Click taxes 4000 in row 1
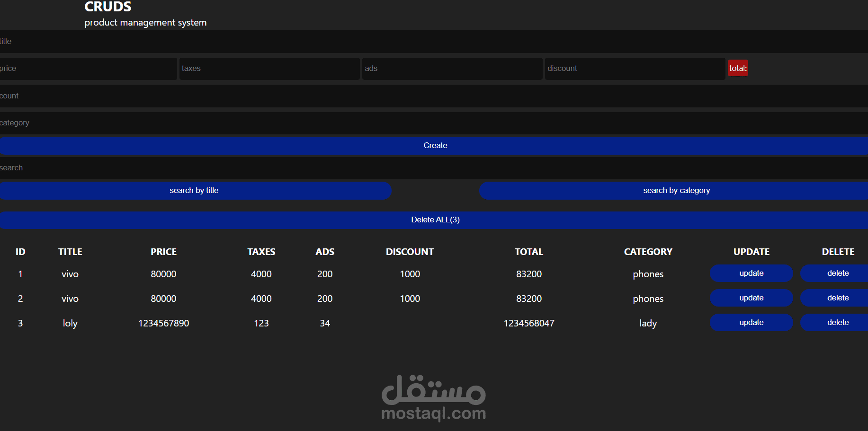The width and height of the screenshot is (868, 431). tap(261, 274)
